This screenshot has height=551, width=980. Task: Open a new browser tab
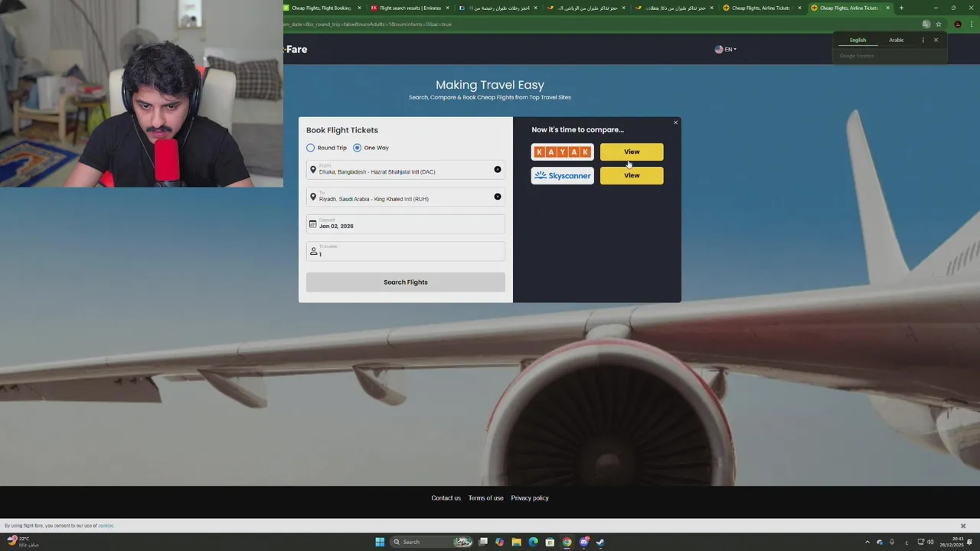(x=901, y=8)
